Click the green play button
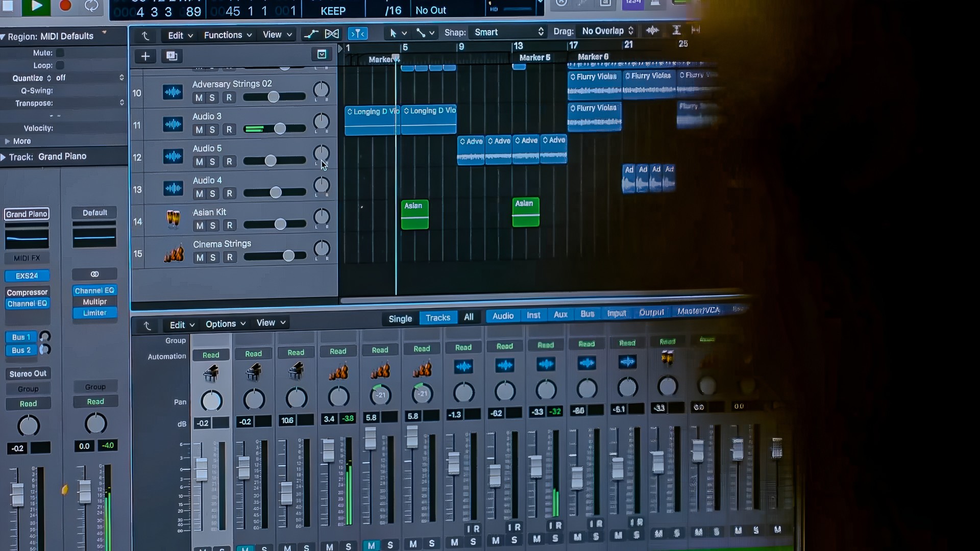980x551 pixels. click(37, 6)
